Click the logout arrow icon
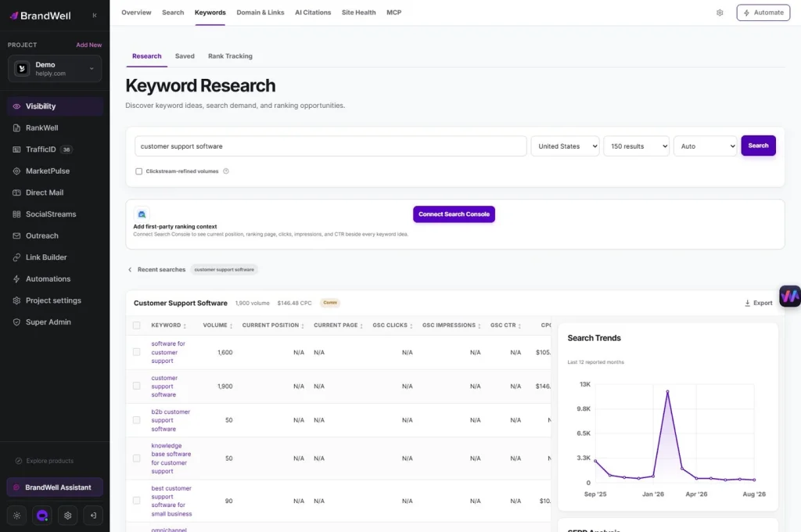This screenshot has height=532, width=801. click(93, 516)
